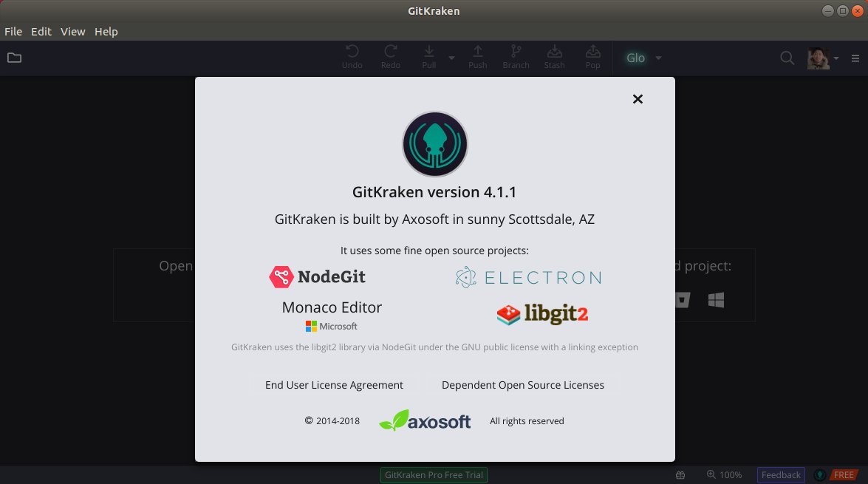Open the Glo boards button
The width and height of the screenshot is (868, 484).
635,58
